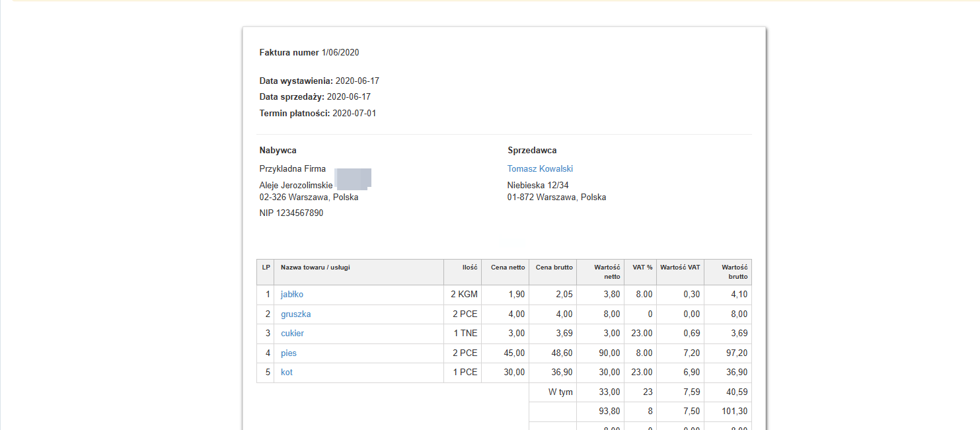The height and width of the screenshot is (430, 980).
Task: Select summary net 93,80 at 8% VAT
Action: coord(610,412)
